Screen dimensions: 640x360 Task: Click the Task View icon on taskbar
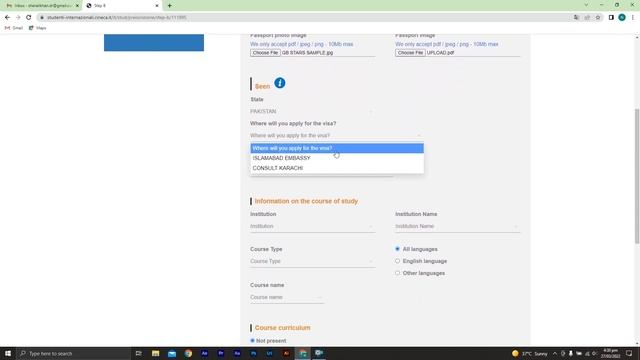(x=138, y=353)
